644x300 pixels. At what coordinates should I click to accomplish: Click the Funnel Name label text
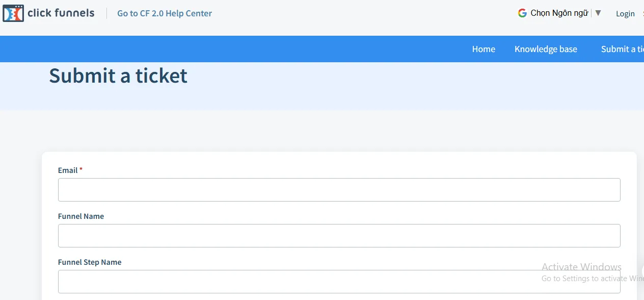tap(81, 216)
